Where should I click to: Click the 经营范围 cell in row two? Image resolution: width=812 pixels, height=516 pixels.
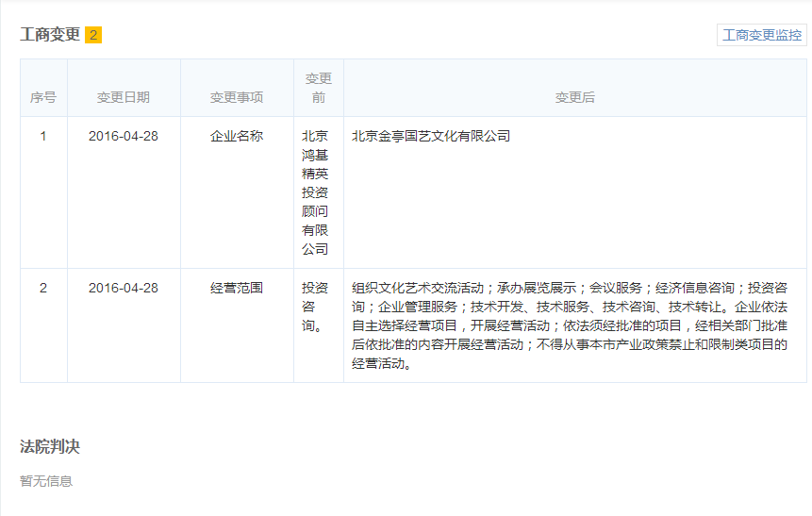pyautogui.click(x=237, y=288)
